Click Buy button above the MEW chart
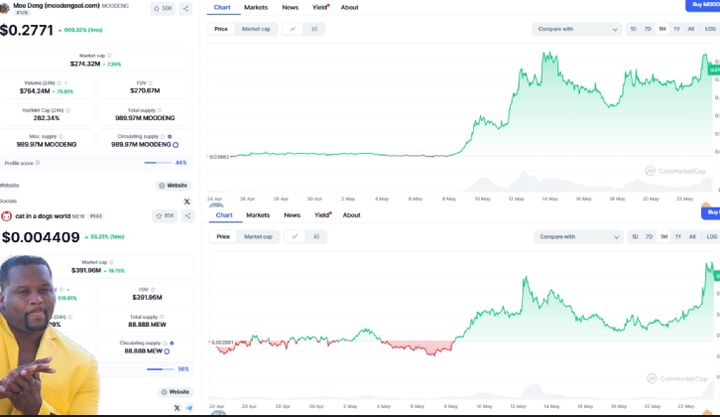 [711, 213]
